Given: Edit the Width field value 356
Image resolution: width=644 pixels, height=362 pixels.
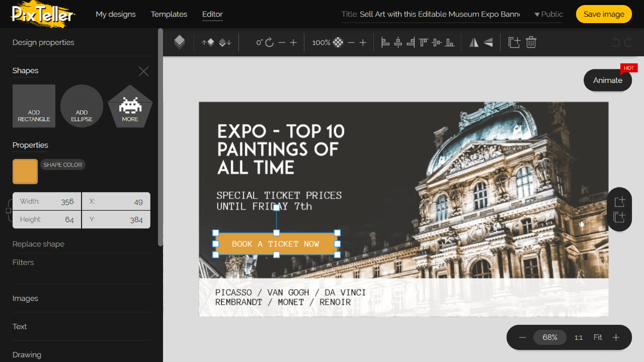Looking at the screenshot, I should pos(47,202).
